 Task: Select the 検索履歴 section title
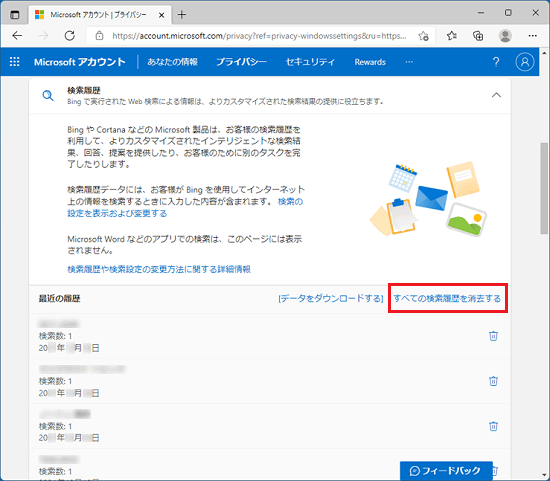[84, 90]
